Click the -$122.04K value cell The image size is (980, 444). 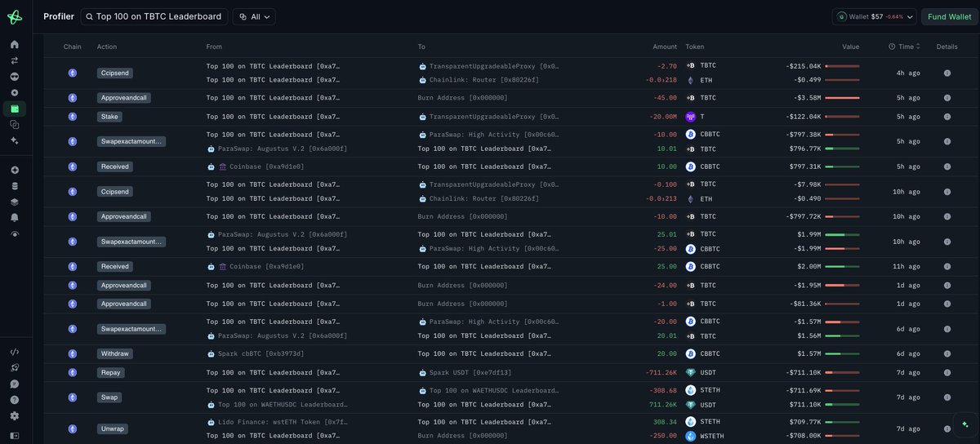coord(804,117)
